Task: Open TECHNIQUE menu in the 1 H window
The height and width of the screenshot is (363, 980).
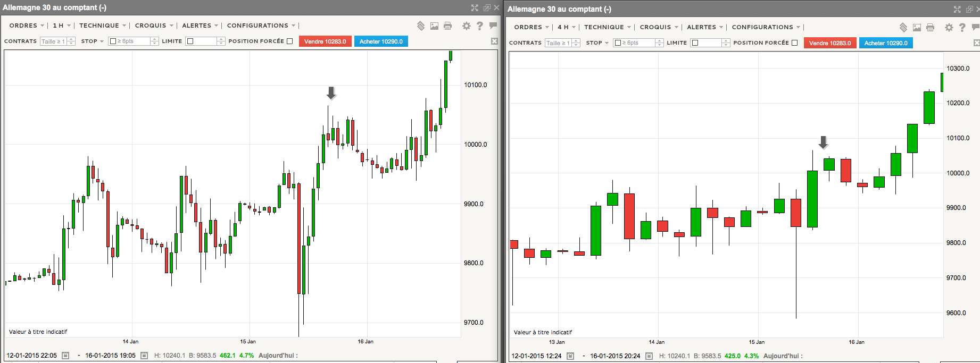Action: (x=103, y=26)
